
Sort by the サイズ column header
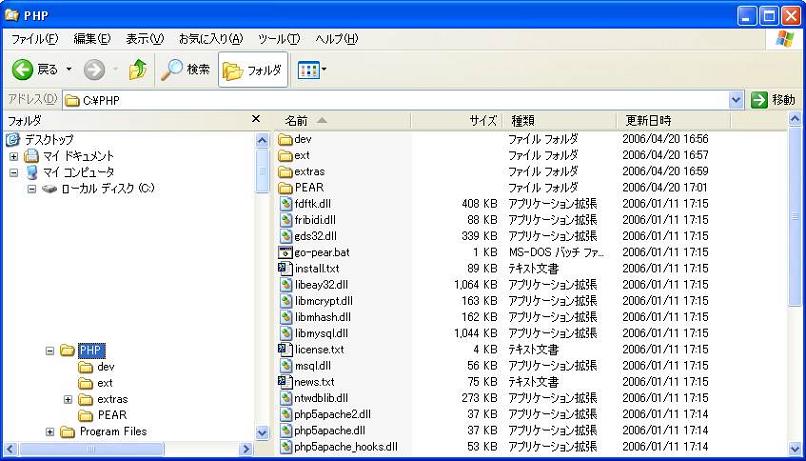[x=456, y=121]
